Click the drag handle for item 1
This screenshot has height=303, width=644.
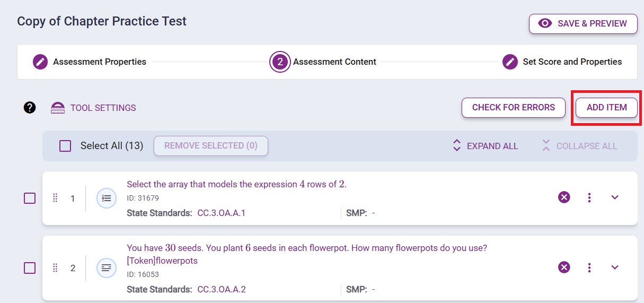(x=55, y=198)
